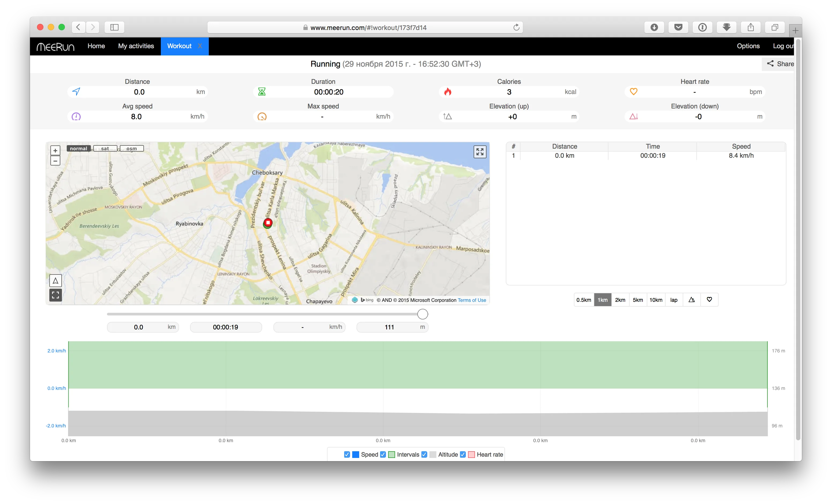Click the triangle elevation icon on map
The width and height of the screenshot is (832, 504).
pyautogui.click(x=55, y=281)
